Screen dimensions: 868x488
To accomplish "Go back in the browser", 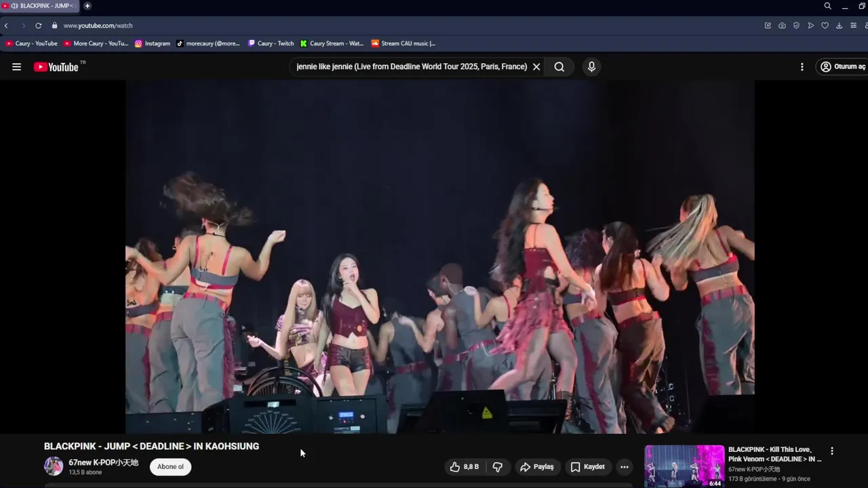I will [x=6, y=25].
